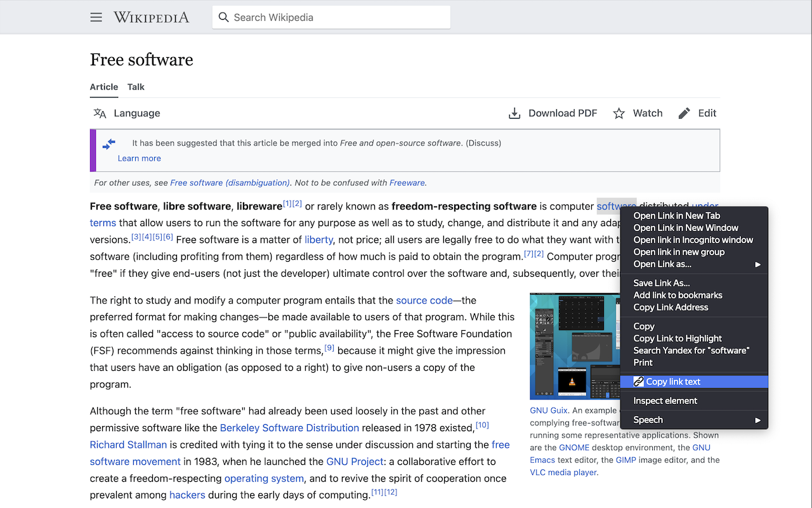Viewport: 812px width, 508px height.
Task: Switch to the Talk tab
Action: tap(136, 87)
